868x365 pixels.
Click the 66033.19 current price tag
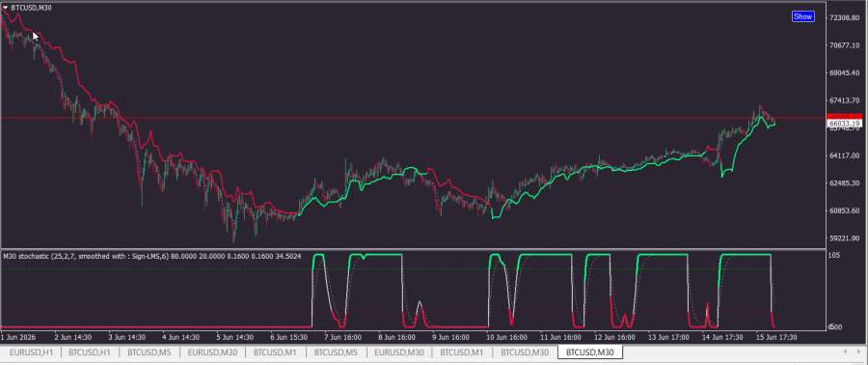point(844,124)
